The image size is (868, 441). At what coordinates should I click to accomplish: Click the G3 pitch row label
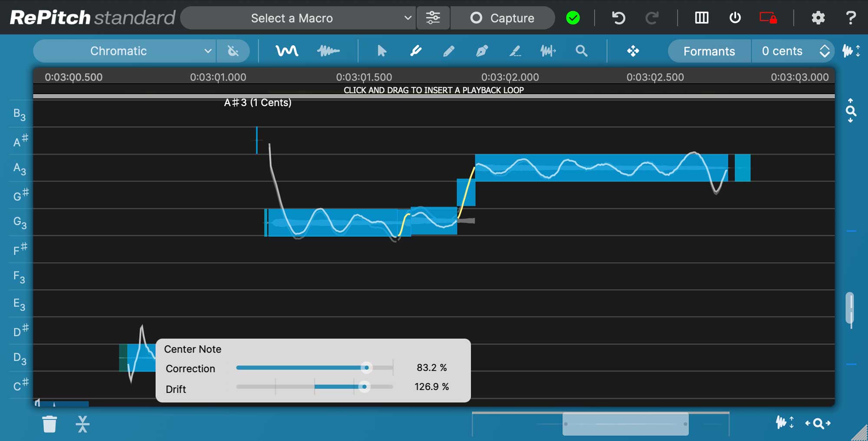coord(20,222)
